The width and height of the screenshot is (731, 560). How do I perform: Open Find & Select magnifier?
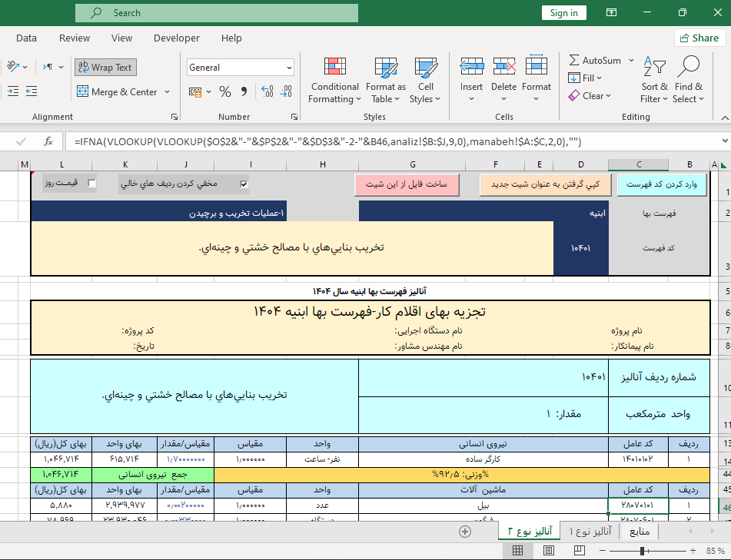[x=688, y=80]
